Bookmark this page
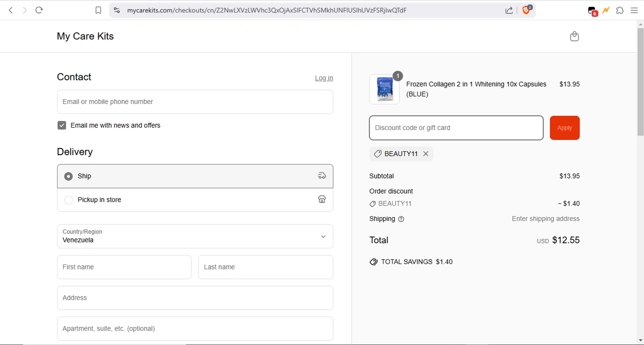This screenshot has height=345, width=644. pos(98,10)
